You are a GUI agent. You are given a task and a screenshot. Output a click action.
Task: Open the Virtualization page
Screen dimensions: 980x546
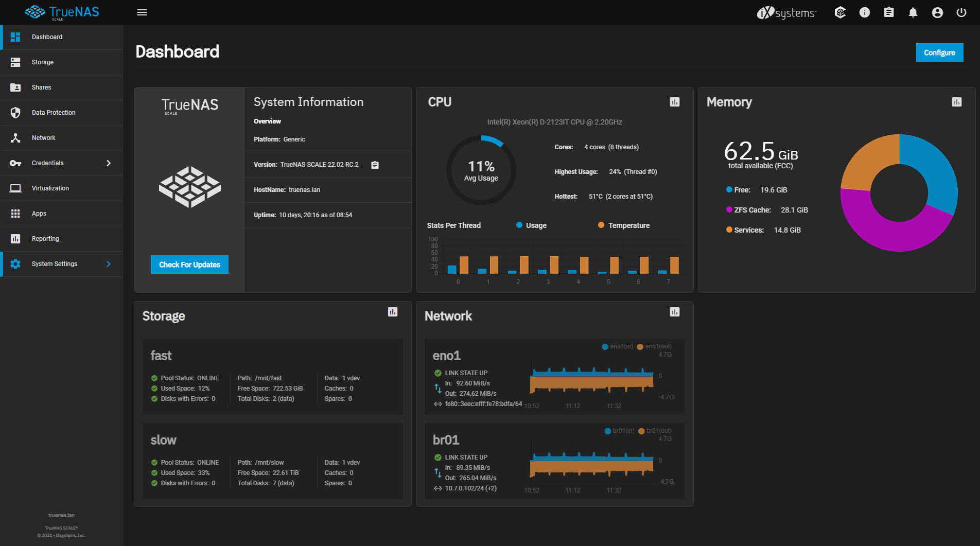coord(50,188)
